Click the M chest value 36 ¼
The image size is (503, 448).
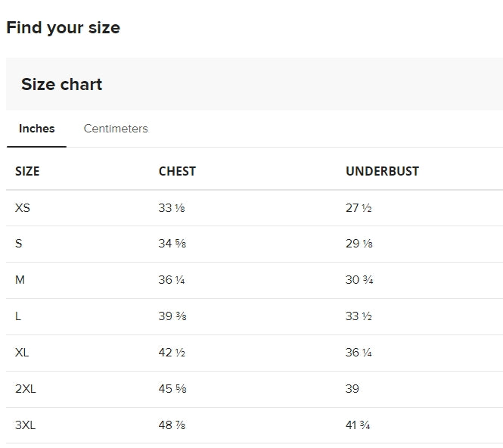172,280
